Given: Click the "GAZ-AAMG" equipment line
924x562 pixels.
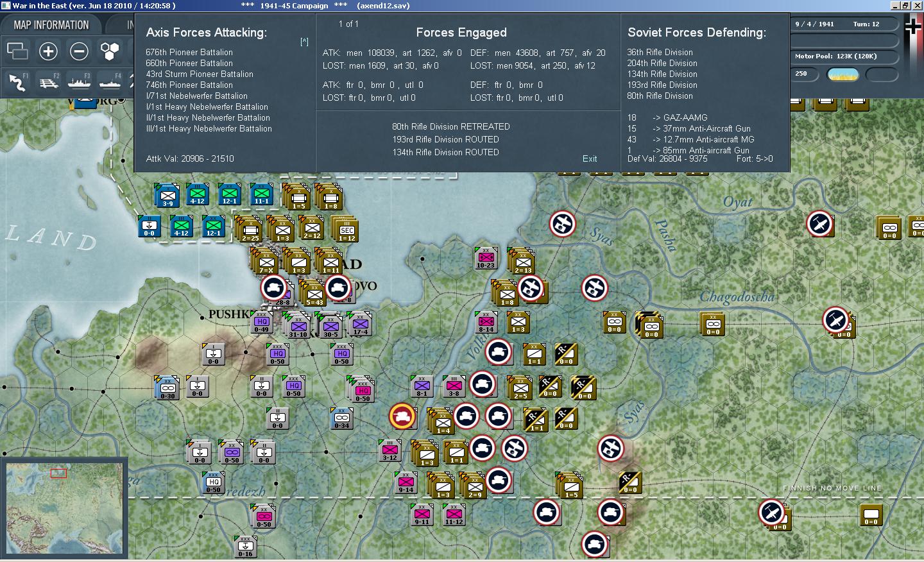Looking at the screenshot, I should [x=667, y=117].
